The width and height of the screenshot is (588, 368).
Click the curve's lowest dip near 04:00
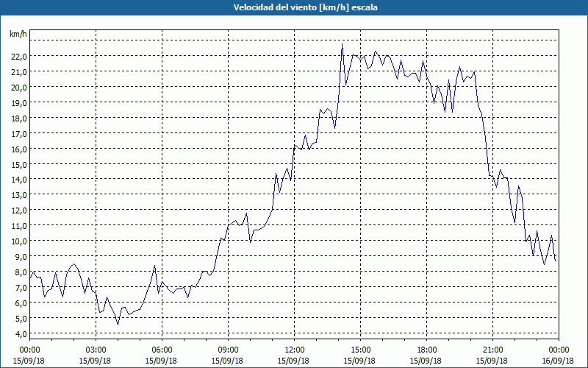tap(118, 324)
